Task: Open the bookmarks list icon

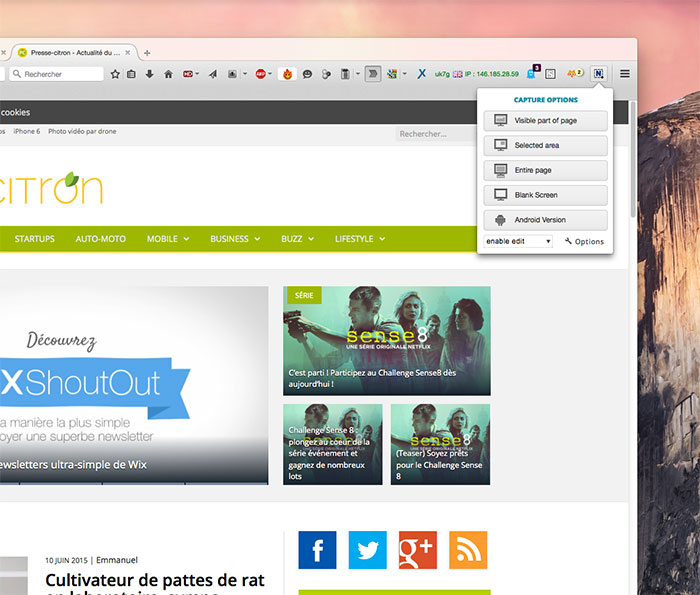Action: click(x=131, y=74)
